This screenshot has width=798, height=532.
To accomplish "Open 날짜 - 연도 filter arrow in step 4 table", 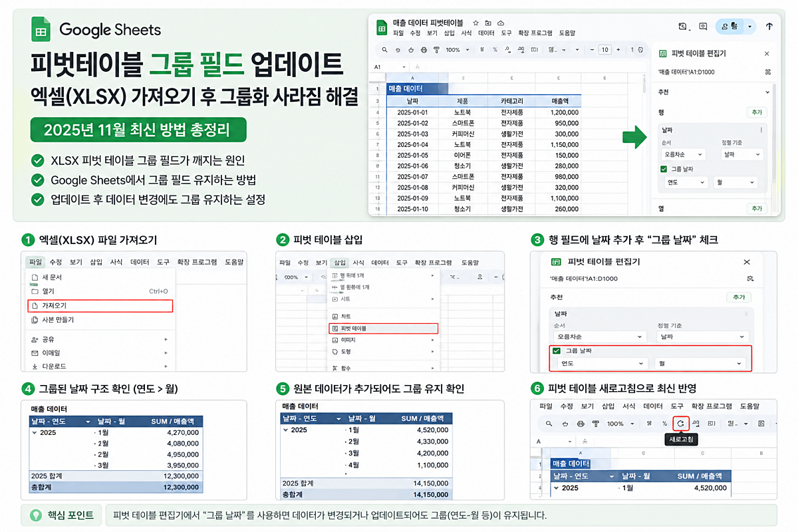I will pos(88,422).
